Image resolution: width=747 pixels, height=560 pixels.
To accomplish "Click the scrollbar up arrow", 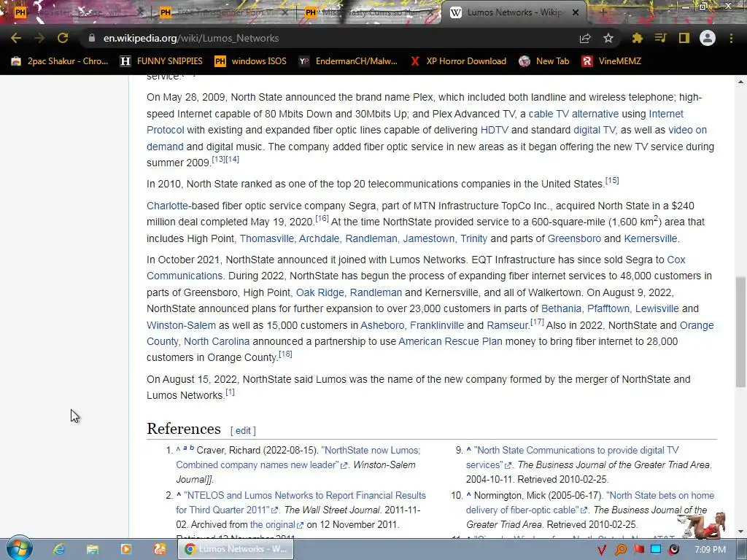I will [741, 82].
